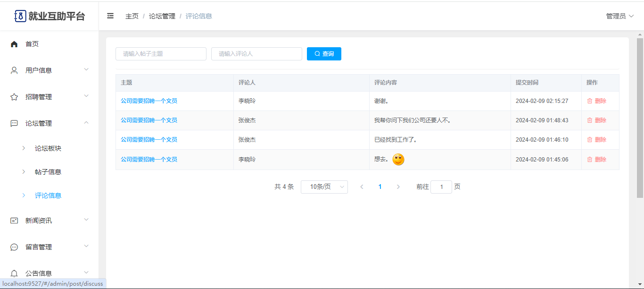
Task: Click the chat bubble icon beside 留言管理
Action: (x=14, y=247)
